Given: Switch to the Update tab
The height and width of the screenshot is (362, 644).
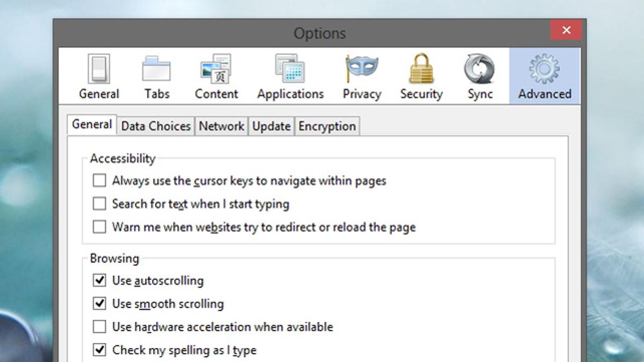Looking at the screenshot, I should 271,126.
